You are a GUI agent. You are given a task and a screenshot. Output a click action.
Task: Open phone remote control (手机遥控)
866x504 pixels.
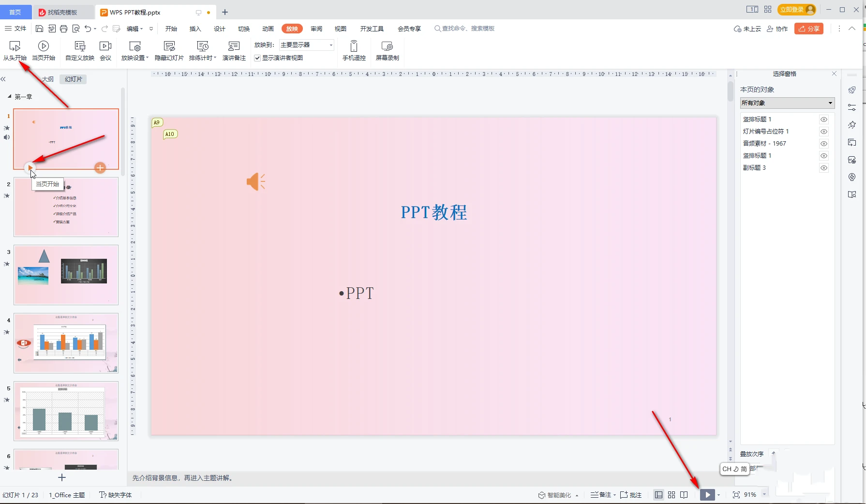[354, 50]
